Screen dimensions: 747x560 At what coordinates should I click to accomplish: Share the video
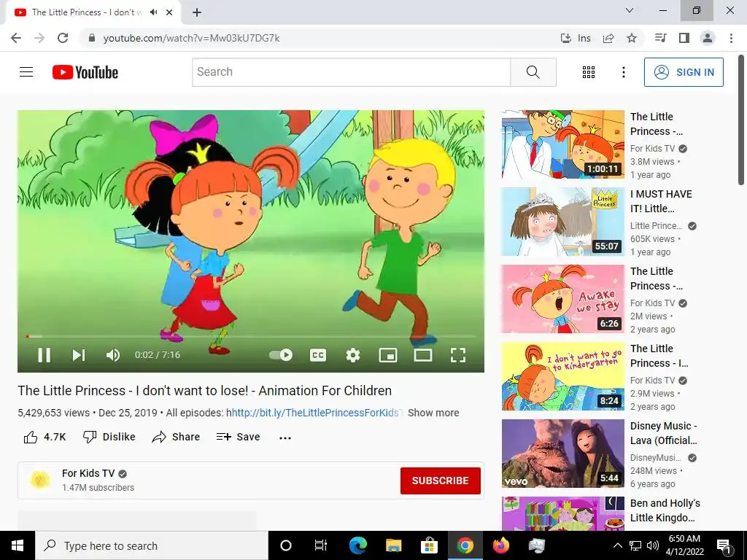176,437
